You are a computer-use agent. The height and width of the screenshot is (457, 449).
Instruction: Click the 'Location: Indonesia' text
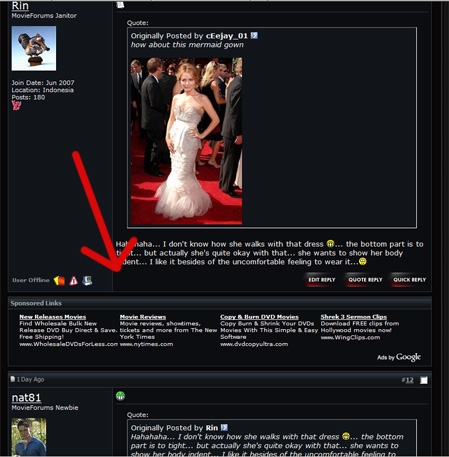(43, 90)
